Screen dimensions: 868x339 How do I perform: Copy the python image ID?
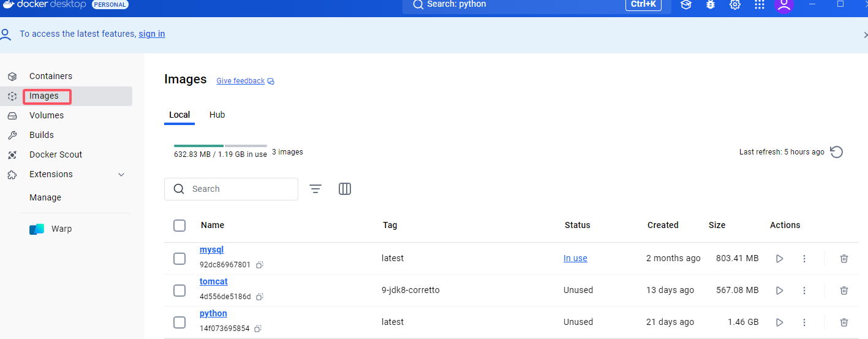coord(259,329)
